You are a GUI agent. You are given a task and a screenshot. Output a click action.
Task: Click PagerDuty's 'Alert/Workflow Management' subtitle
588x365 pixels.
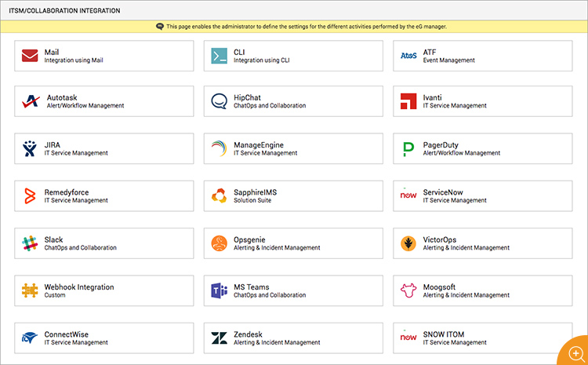462,153
